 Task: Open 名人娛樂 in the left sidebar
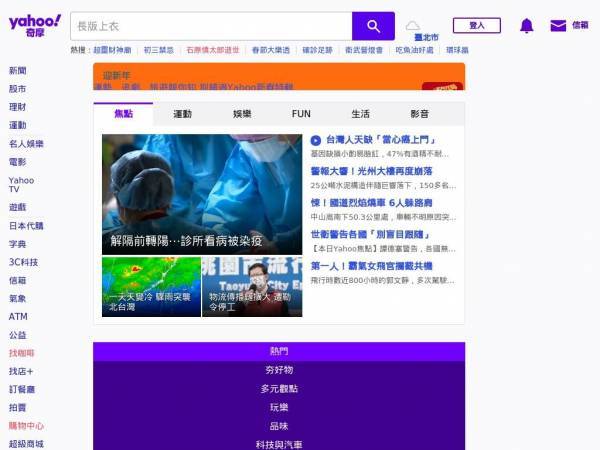26,144
